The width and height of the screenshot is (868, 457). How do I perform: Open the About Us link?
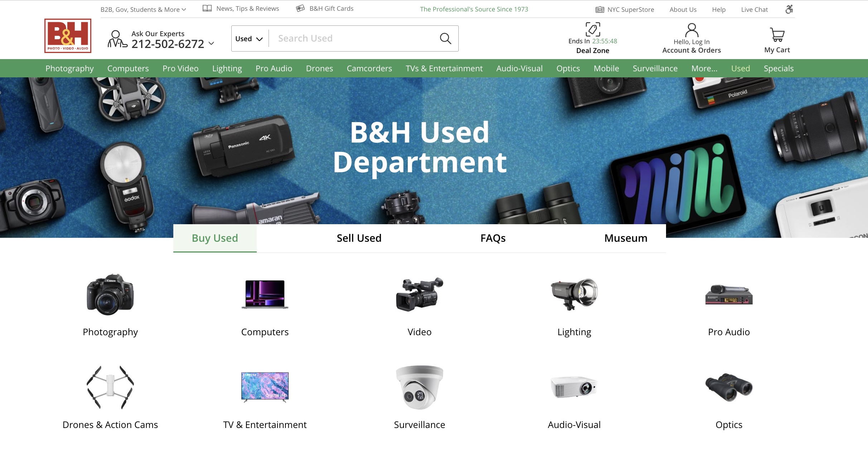[x=683, y=10]
